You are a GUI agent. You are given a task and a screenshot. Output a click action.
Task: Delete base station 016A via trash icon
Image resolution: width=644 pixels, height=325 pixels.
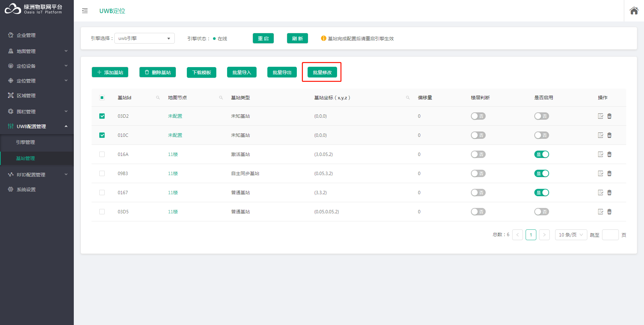[609, 154]
